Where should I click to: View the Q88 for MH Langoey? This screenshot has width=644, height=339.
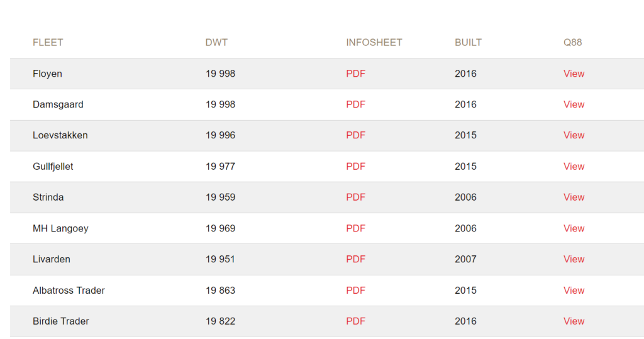574,228
